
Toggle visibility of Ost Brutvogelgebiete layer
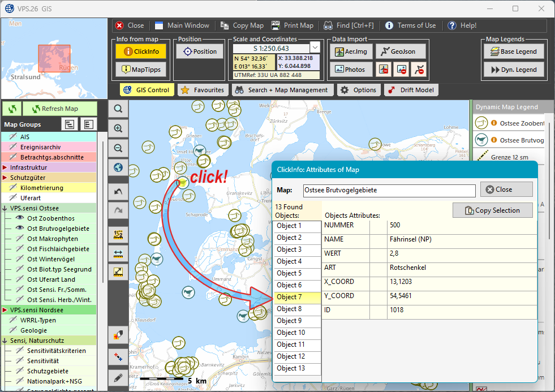point(20,229)
